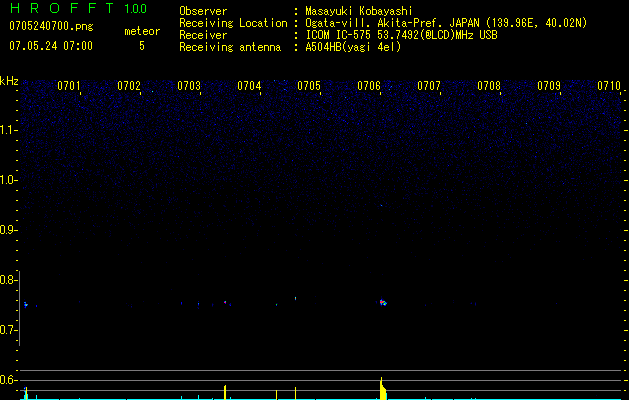This screenshot has height=400, width=629.
Task: Click the Receiving antenna field label
Action: 230,47
